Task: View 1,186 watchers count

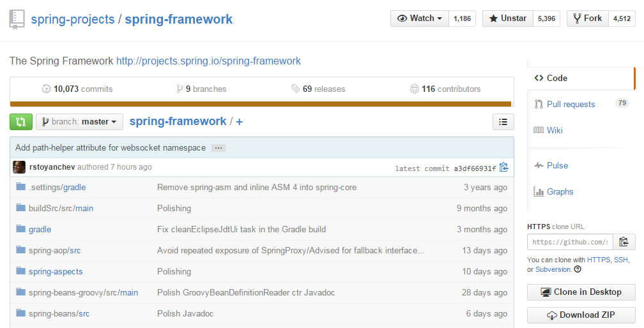Action: pos(462,19)
